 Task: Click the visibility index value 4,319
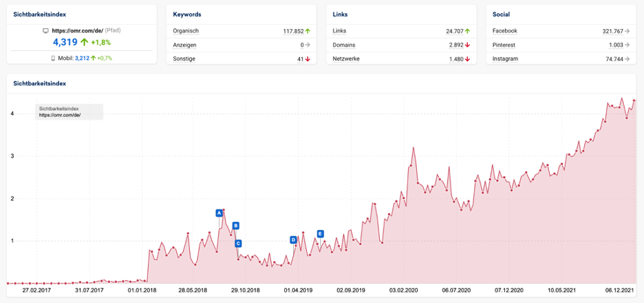(65, 42)
